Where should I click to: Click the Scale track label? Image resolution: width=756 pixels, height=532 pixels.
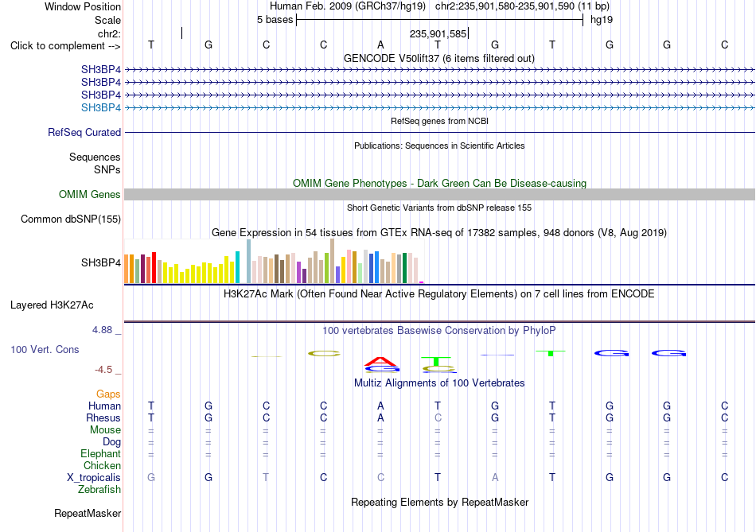point(107,20)
